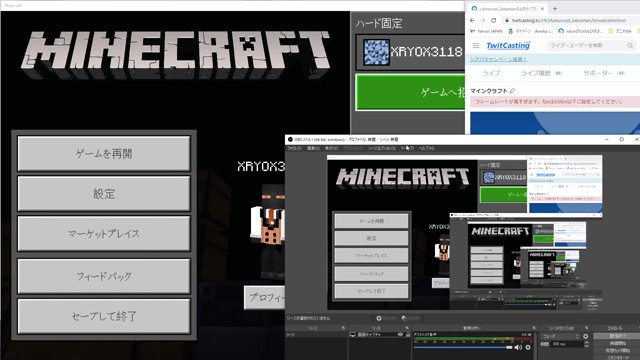Toggle lock on screen capture source

coord(407,335)
